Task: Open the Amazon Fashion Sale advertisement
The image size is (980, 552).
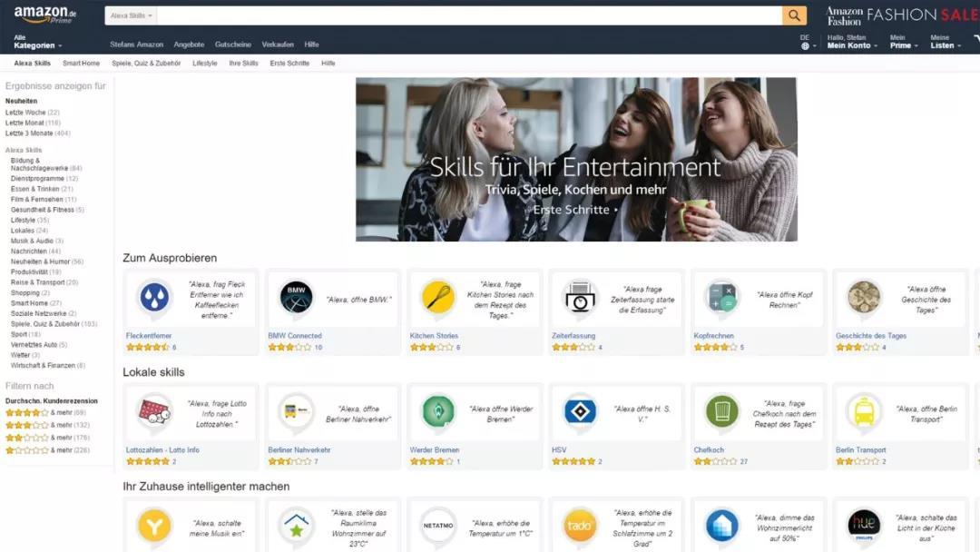Action: pyautogui.click(x=902, y=16)
